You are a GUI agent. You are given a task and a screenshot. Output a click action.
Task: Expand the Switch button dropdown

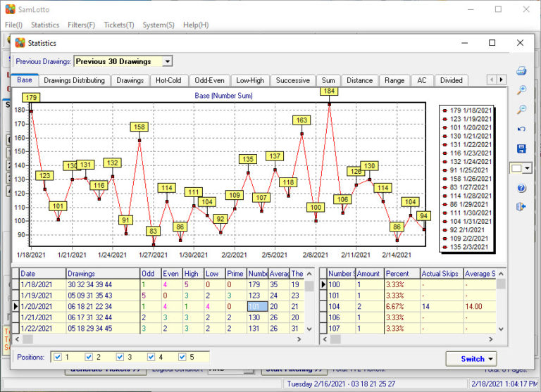point(491,359)
